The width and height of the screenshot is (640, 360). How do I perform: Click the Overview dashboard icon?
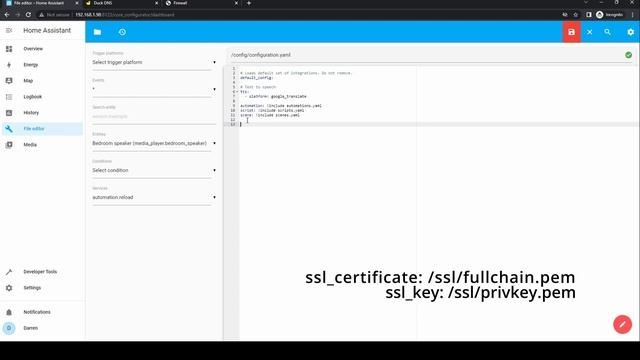[x=9, y=49]
